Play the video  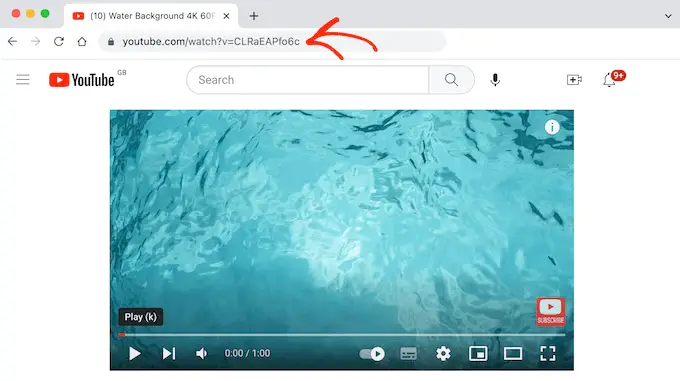(135, 354)
